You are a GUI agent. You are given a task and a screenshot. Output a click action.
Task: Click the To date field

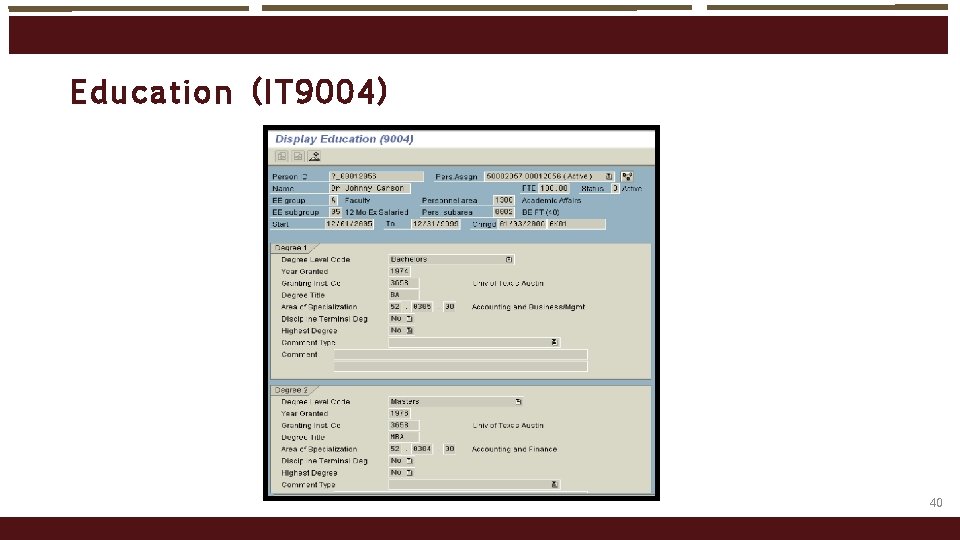(x=435, y=224)
